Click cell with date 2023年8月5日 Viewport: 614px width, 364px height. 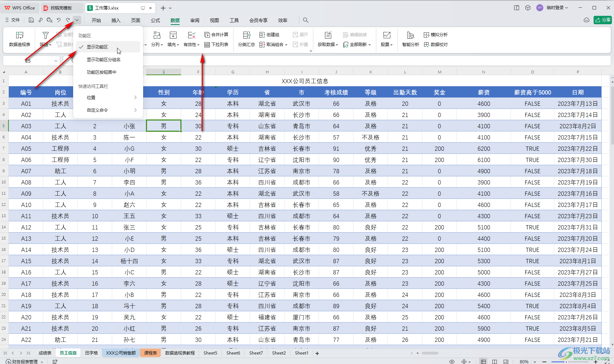click(577, 329)
